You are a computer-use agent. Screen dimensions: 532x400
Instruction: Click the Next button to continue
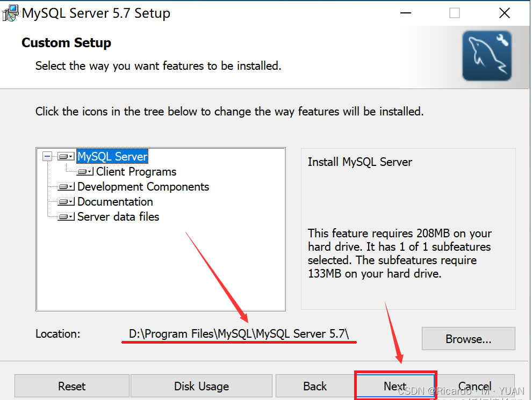(395, 386)
